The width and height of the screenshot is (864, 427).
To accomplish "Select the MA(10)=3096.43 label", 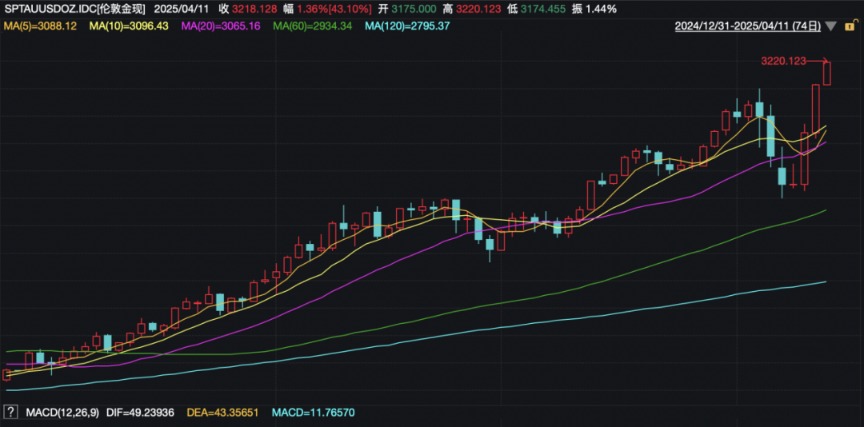I will click(x=131, y=26).
